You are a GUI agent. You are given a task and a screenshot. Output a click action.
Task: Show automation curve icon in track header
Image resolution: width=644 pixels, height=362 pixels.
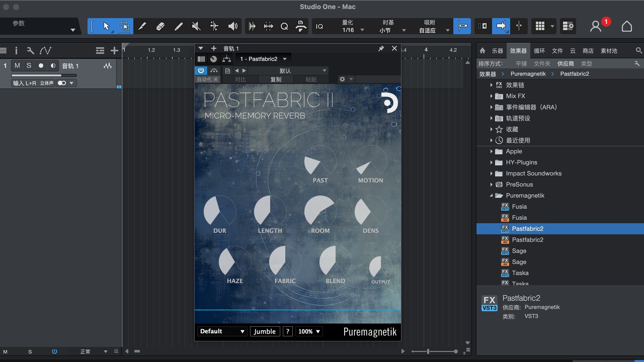[x=45, y=51]
